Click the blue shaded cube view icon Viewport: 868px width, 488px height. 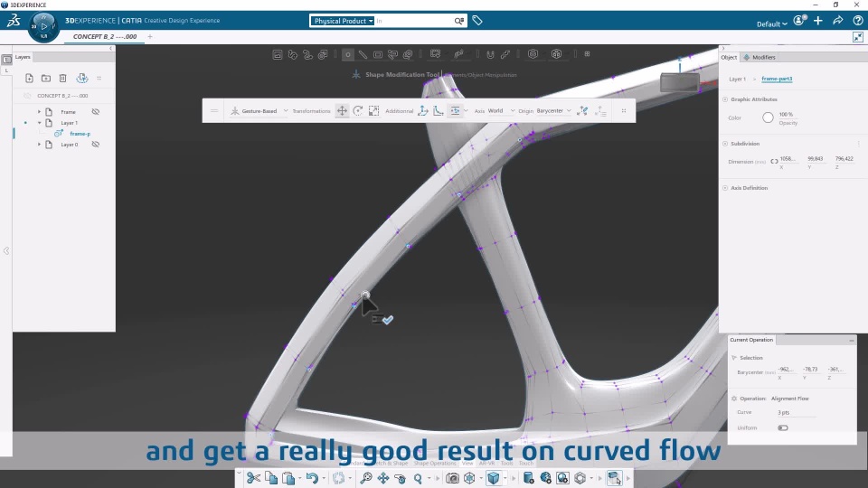(x=494, y=478)
